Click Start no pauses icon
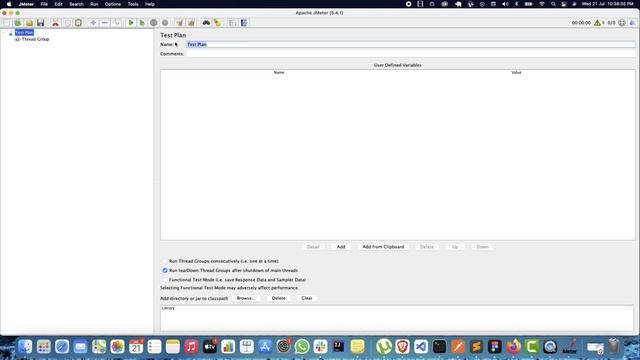The height and width of the screenshot is (360, 640). (x=142, y=23)
